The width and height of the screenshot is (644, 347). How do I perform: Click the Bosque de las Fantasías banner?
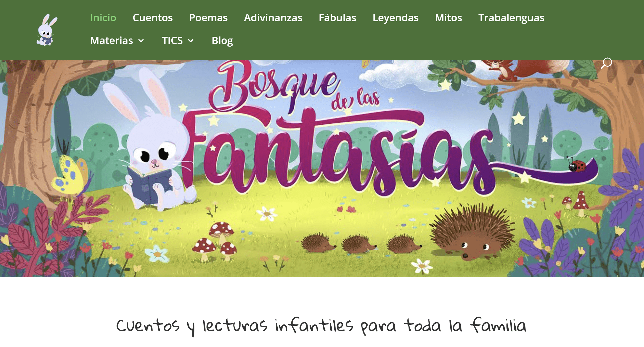322,168
